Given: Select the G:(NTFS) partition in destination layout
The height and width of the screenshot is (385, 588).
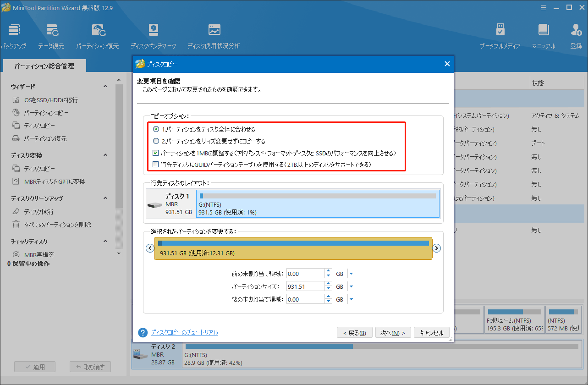Looking at the screenshot, I should point(318,204).
